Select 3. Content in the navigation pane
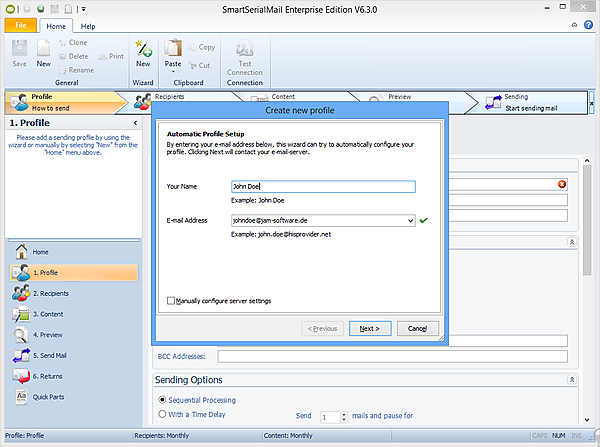This screenshot has height=447, width=600. 73,314
